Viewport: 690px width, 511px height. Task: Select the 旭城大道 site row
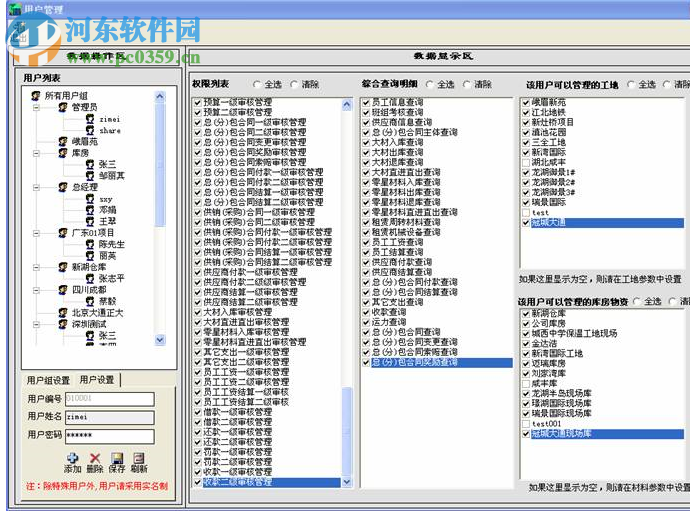point(607,223)
